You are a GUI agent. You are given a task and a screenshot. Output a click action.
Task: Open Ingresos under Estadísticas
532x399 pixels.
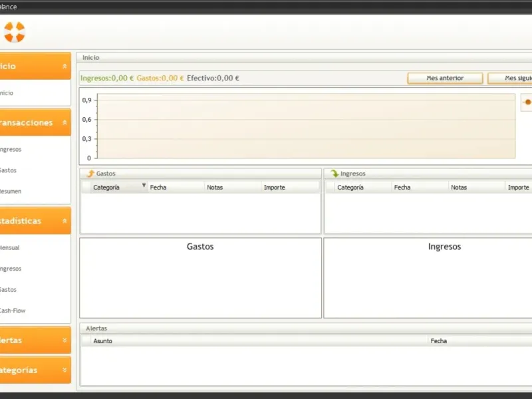[11, 269]
